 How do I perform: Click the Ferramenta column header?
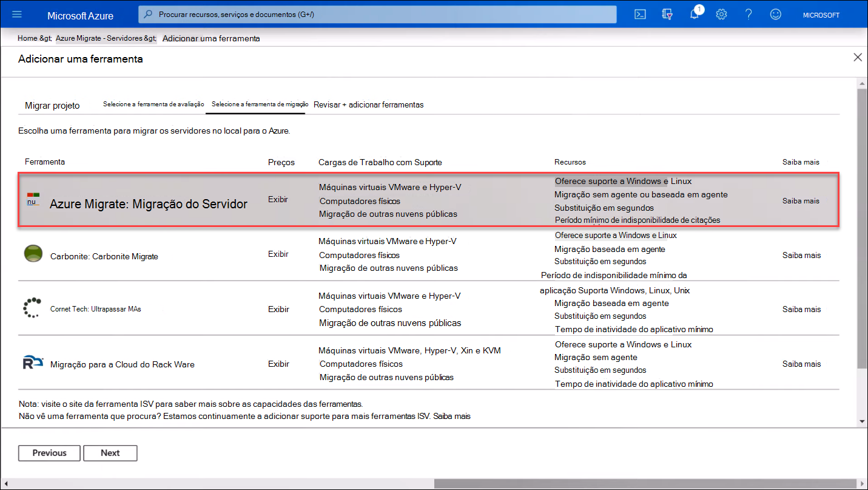click(x=45, y=162)
